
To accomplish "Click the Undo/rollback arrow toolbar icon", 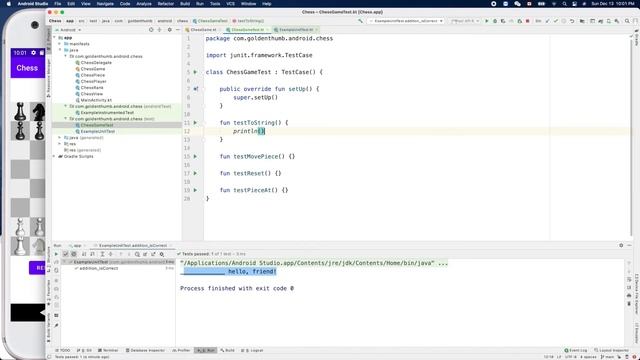I will (x=572, y=21).
